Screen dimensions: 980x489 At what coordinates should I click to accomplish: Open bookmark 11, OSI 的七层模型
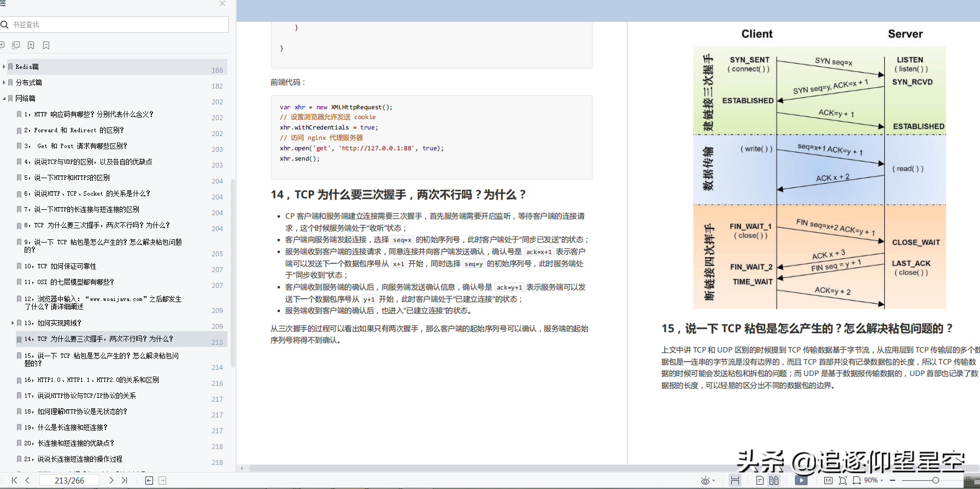[69, 282]
